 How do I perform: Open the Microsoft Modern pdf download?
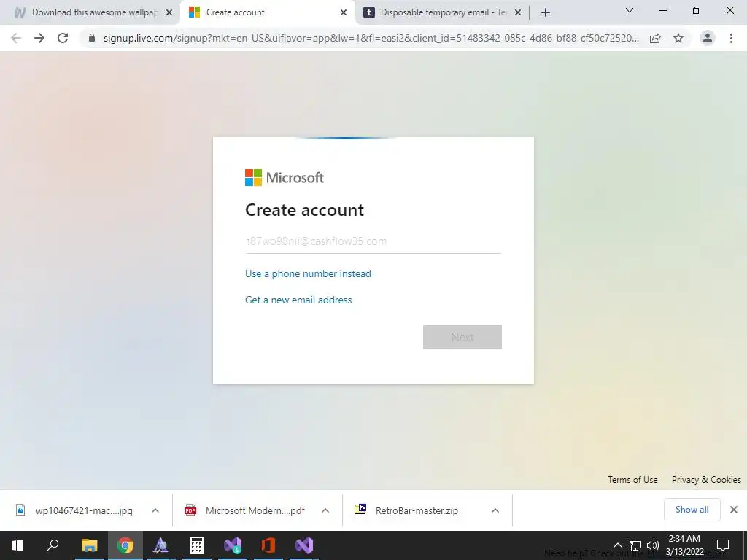point(245,510)
